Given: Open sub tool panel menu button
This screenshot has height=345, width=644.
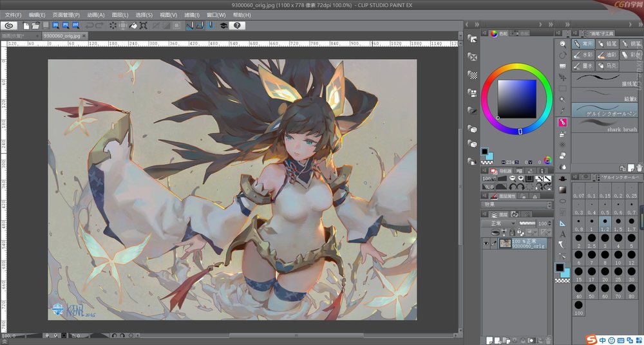Looking at the screenshot, I should [x=575, y=33].
